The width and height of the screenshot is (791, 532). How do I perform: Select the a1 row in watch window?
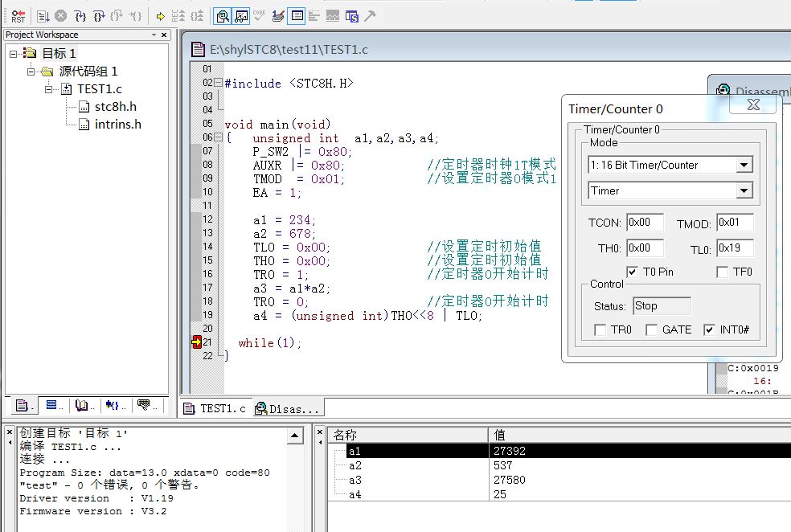coord(559,451)
